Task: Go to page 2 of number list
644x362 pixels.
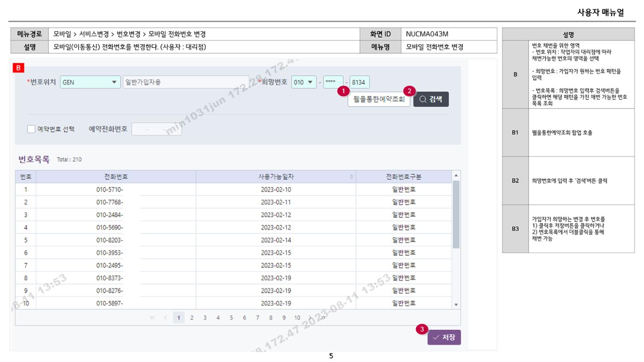Action: (x=192, y=317)
